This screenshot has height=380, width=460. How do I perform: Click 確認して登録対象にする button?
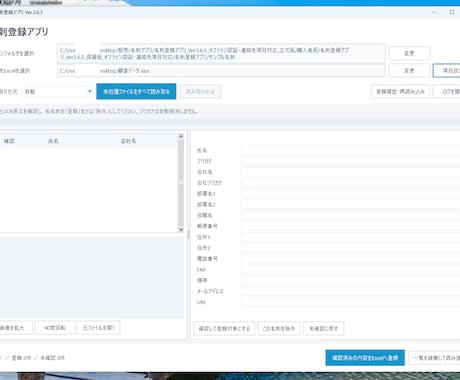click(x=224, y=328)
